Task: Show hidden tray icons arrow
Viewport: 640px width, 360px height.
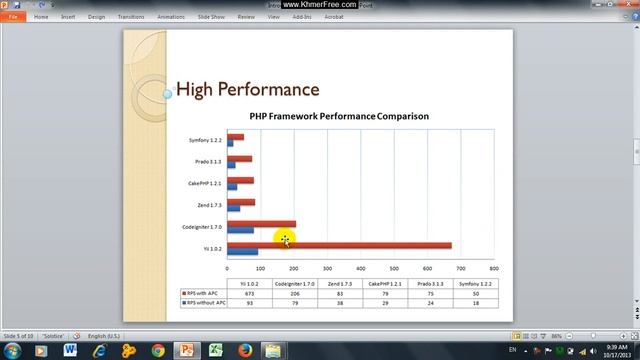Action: [526, 351]
